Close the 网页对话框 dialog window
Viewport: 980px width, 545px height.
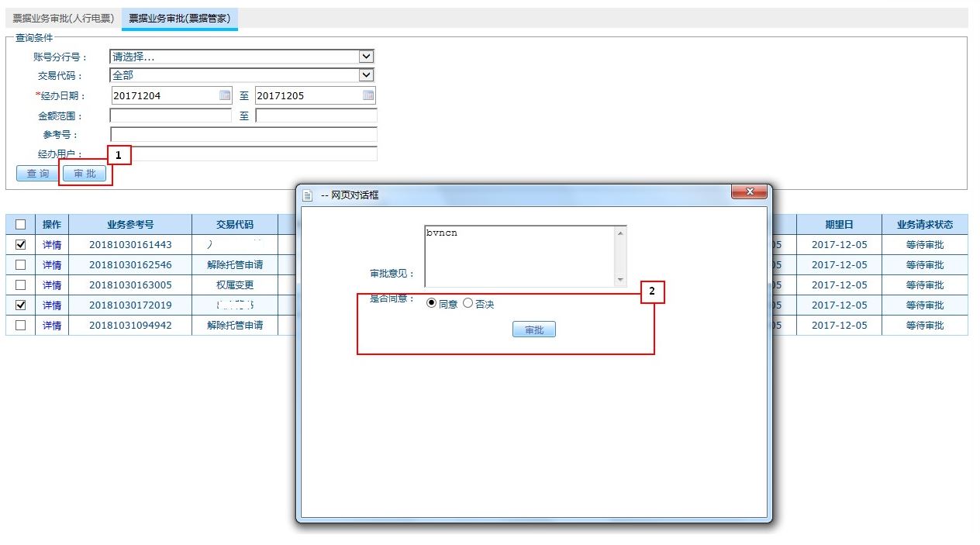click(x=749, y=192)
